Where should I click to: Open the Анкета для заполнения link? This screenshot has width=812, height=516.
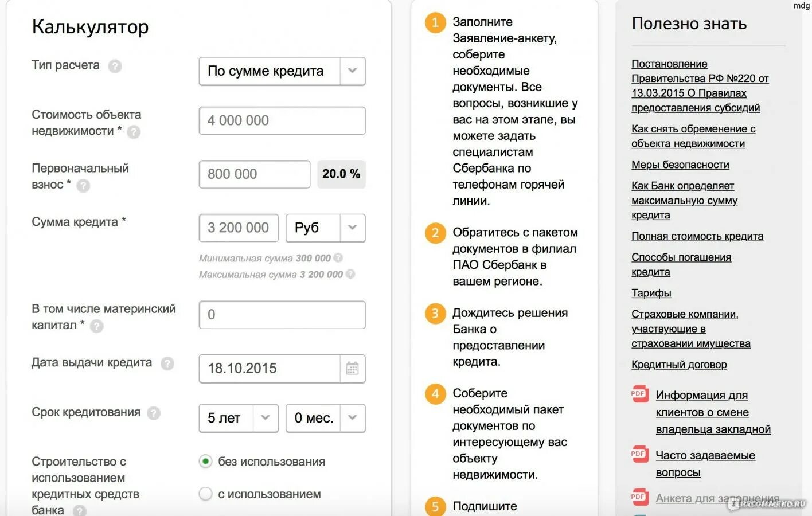[x=717, y=498]
